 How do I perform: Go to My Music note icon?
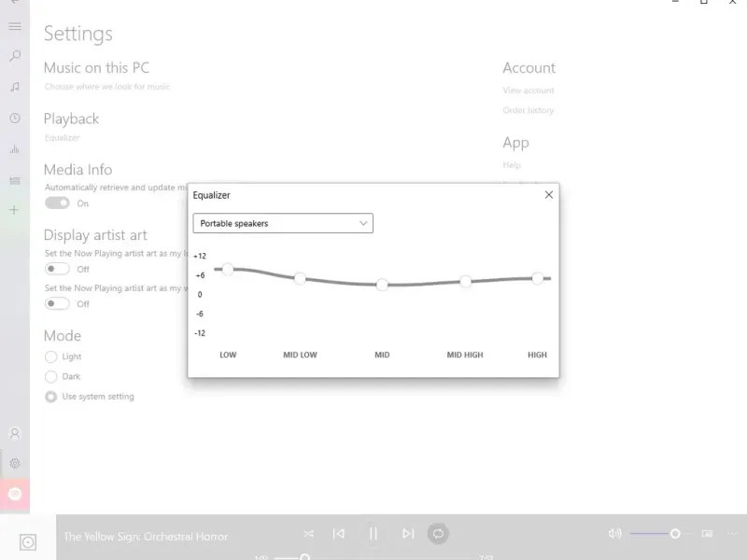click(x=15, y=87)
